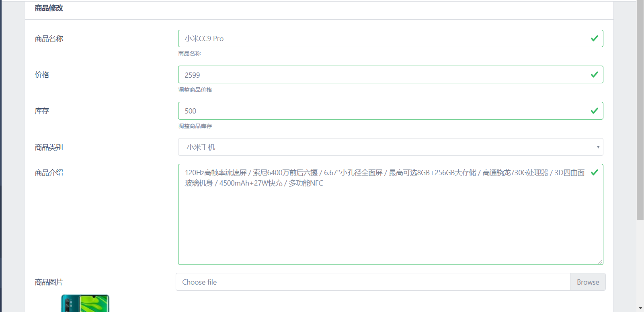Click the 商品名称 input with 小米CC9 Pro
Viewport: 644px width, 312px height.
390,38
